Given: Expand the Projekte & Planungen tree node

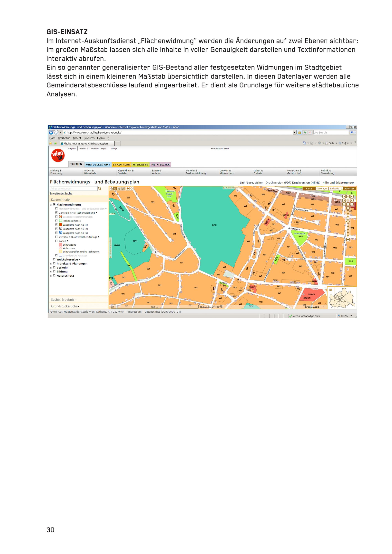Looking at the screenshot, I should click(51, 263).
